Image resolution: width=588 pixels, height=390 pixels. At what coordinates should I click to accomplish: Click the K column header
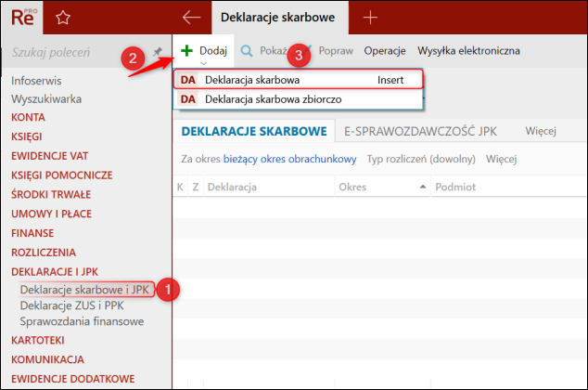pos(180,187)
